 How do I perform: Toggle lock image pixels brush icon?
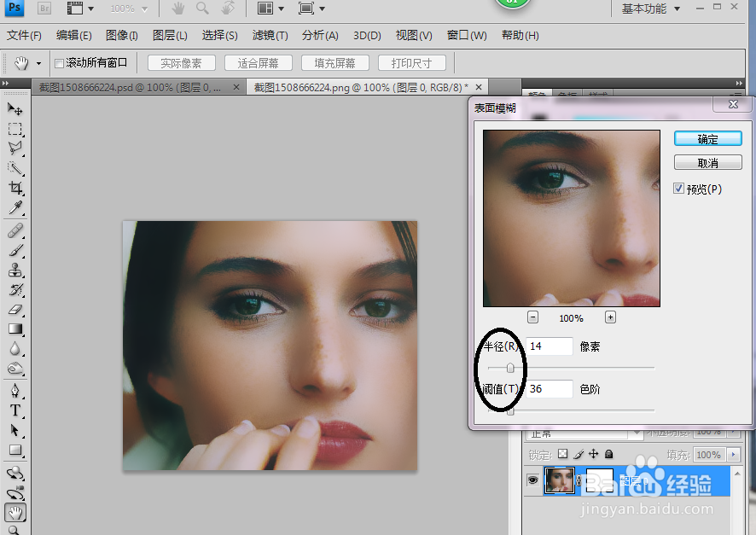(579, 454)
